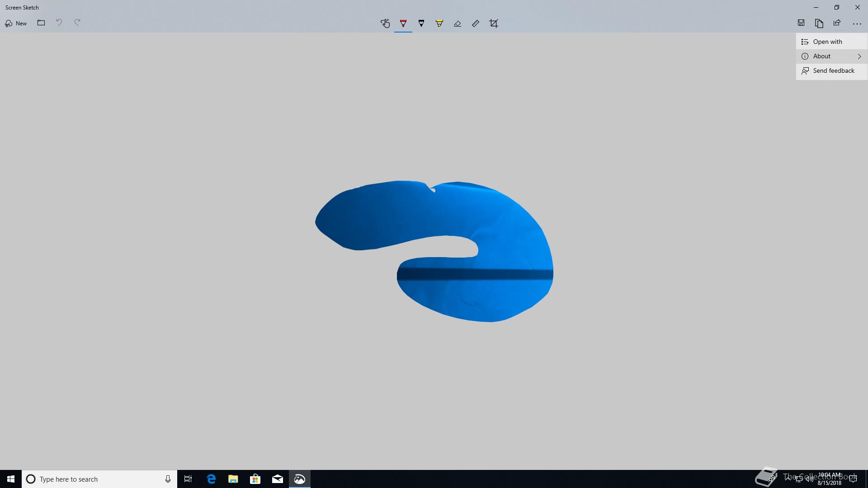Restore down the Screen Sketch window
Viewport: 868px width, 488px height.
[x=837, y=7]
